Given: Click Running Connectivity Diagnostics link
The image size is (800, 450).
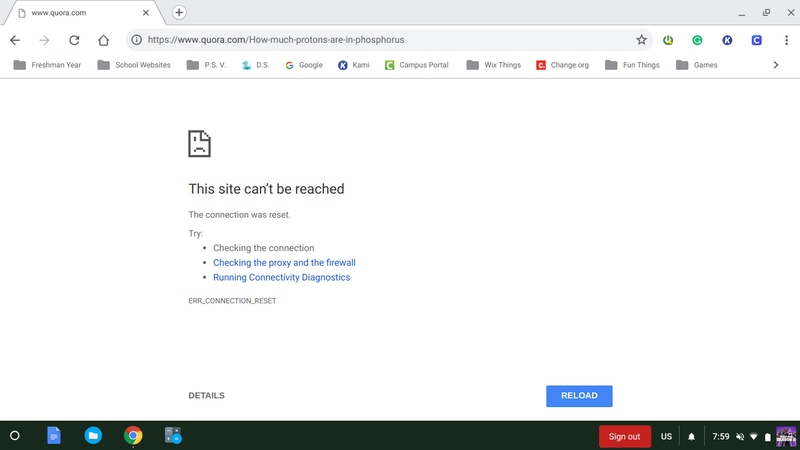Looking at the screenshot, I should (281, 277).
